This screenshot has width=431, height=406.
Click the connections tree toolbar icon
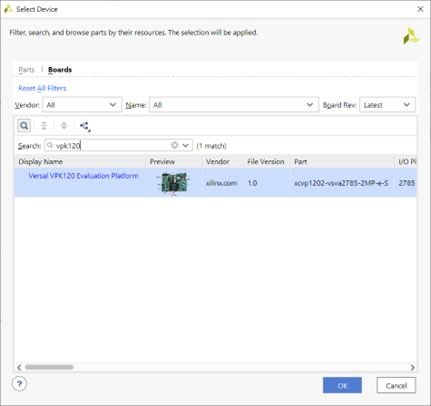tap(85, 126)
